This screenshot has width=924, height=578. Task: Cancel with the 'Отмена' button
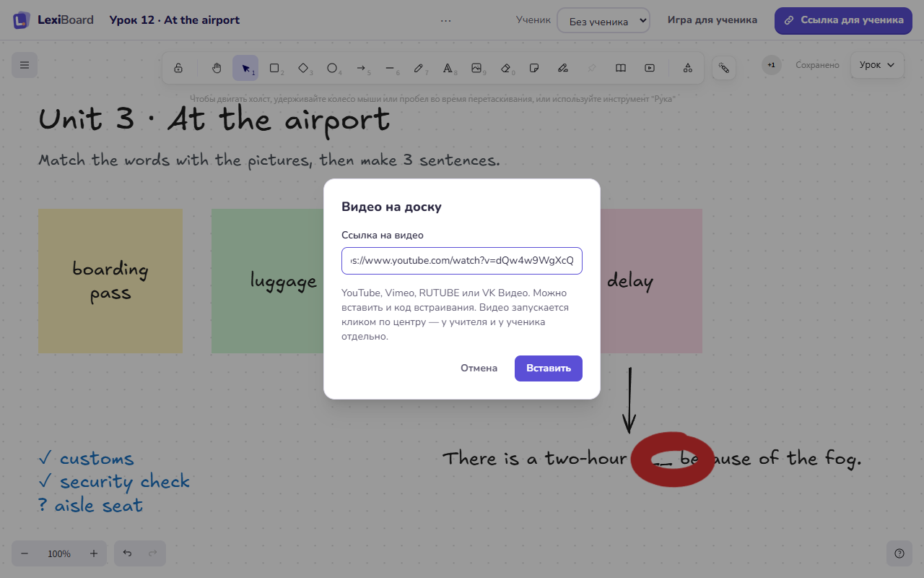479,368
